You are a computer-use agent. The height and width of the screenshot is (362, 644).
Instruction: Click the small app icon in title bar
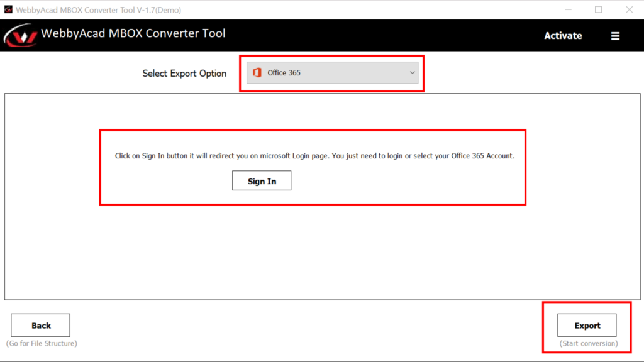8,9
